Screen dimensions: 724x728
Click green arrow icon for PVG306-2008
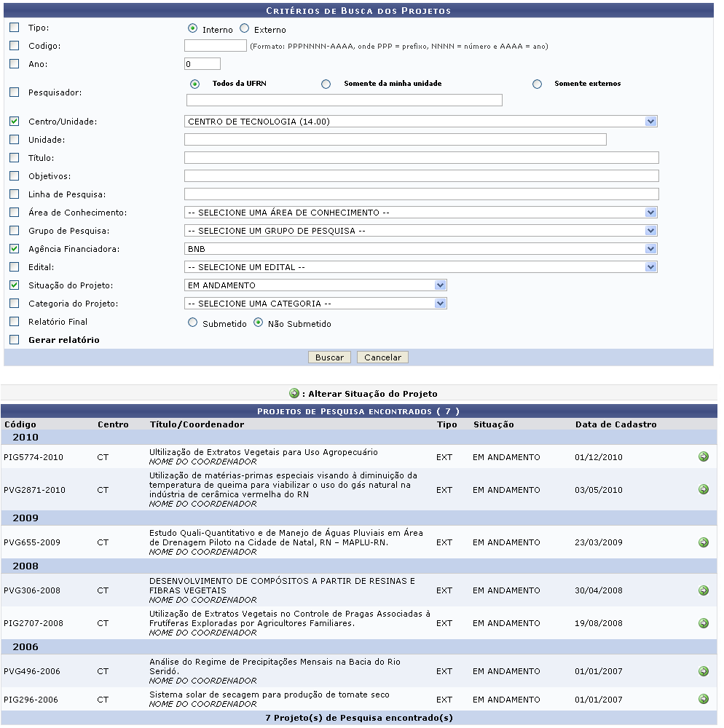(703, 590)
